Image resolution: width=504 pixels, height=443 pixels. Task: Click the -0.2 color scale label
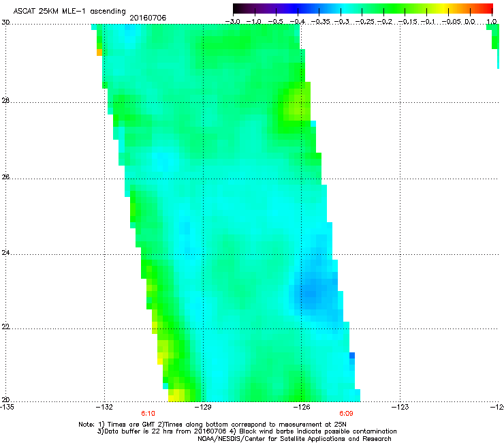385,22
